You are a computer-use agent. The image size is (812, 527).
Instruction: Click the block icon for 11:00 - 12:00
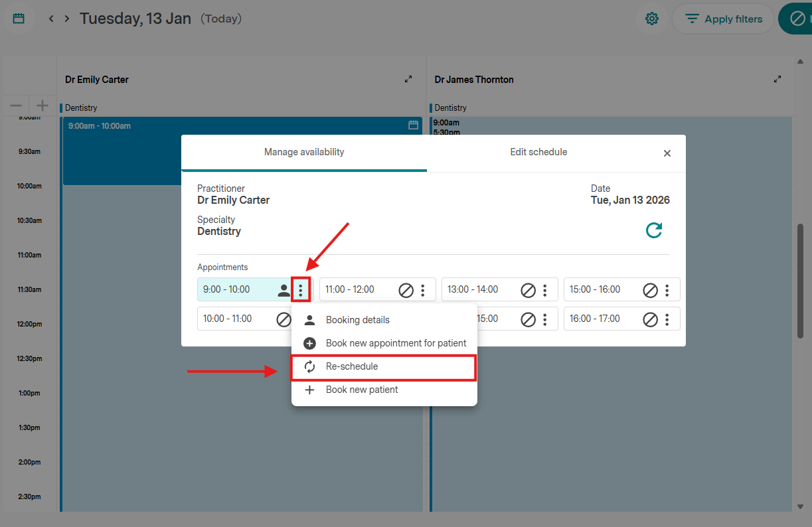[406, 290]
